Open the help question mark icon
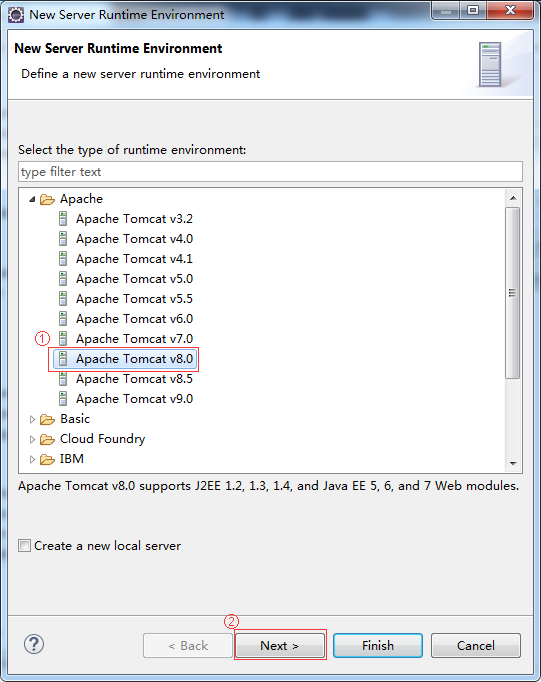Viewport: 541px width, 682px height. [x=34, y=644]
